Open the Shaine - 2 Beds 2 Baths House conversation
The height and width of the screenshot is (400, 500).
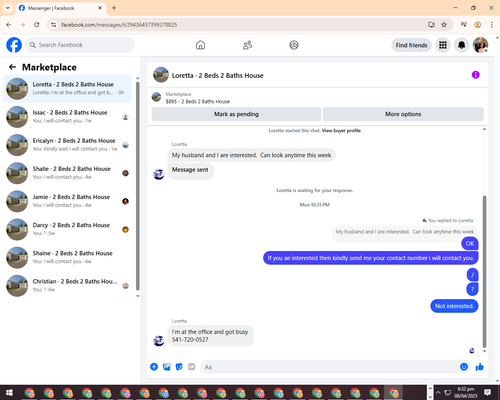point(67,258)
